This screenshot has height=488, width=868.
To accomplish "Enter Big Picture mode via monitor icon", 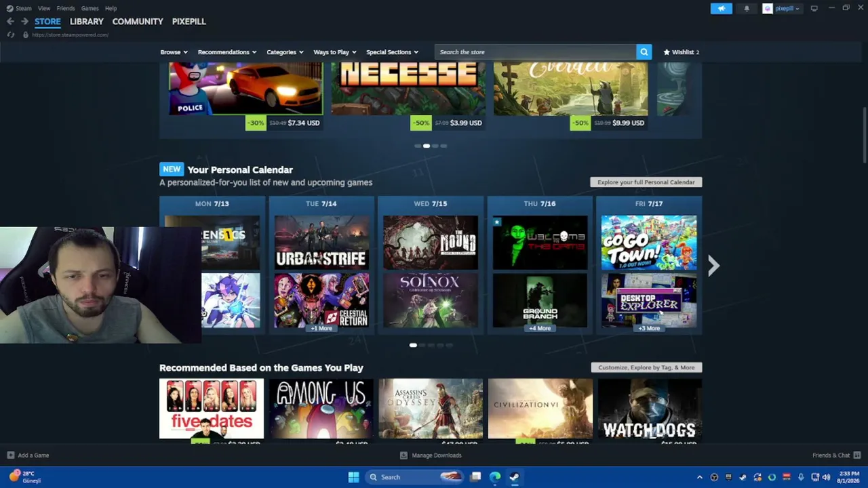I will pos(814,8).
